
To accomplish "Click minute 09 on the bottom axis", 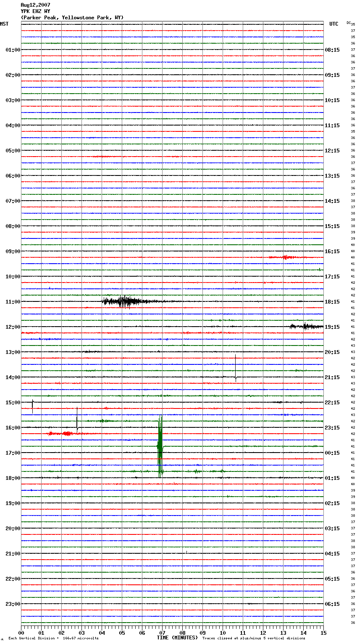I will [x=202, y=633].
